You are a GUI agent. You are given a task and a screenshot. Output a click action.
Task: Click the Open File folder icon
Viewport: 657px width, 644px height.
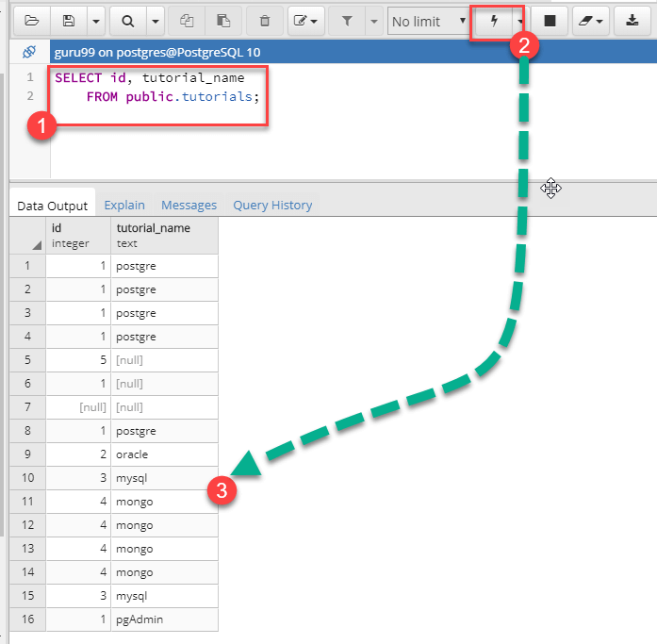click(x=32, y=20)
